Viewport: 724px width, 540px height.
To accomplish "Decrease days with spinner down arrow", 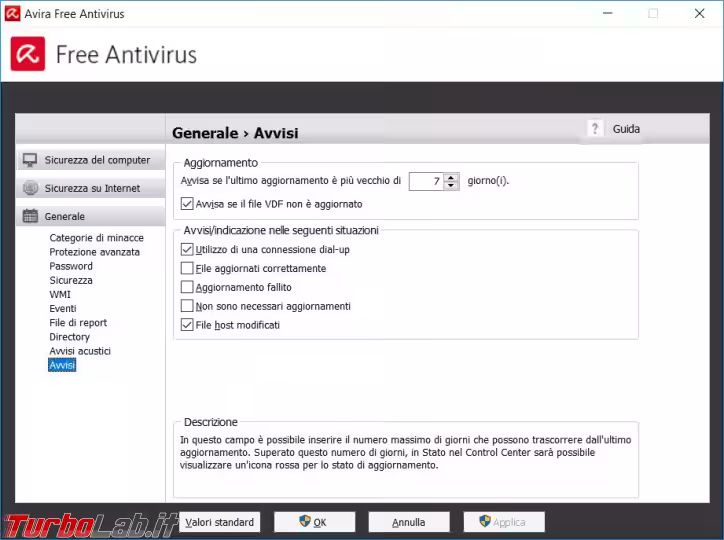I will point(451,186).
